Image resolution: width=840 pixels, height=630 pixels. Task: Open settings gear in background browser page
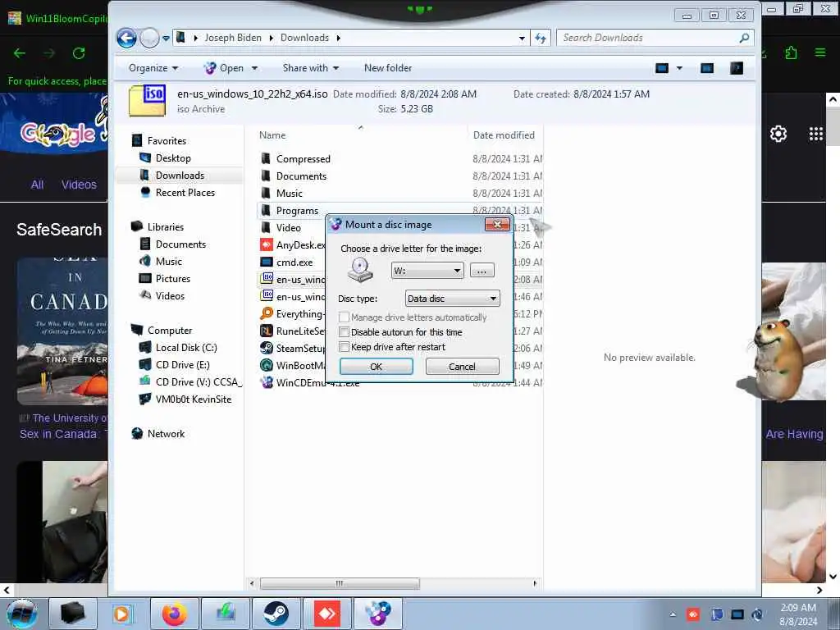778,134
